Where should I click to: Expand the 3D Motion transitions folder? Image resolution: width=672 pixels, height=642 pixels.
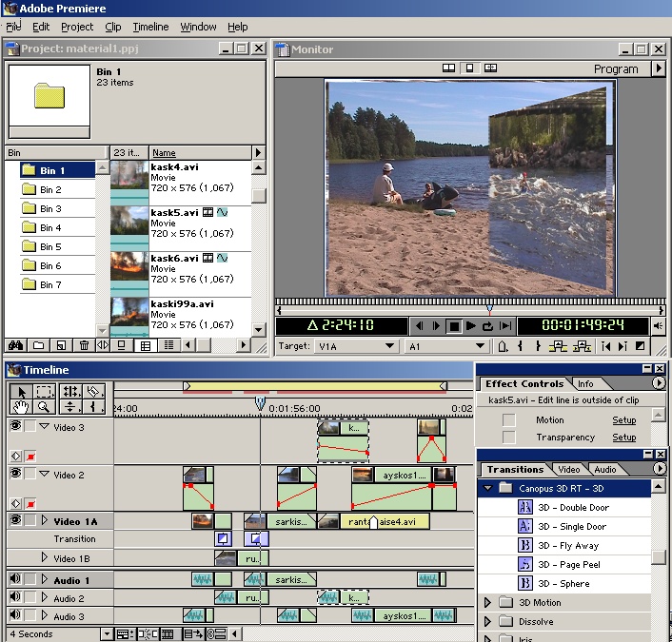click(487, 602)
